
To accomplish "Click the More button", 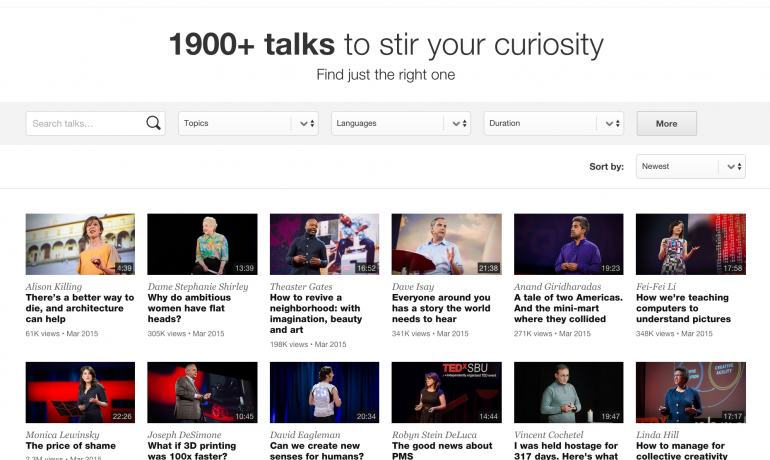I will pos(666,123).
